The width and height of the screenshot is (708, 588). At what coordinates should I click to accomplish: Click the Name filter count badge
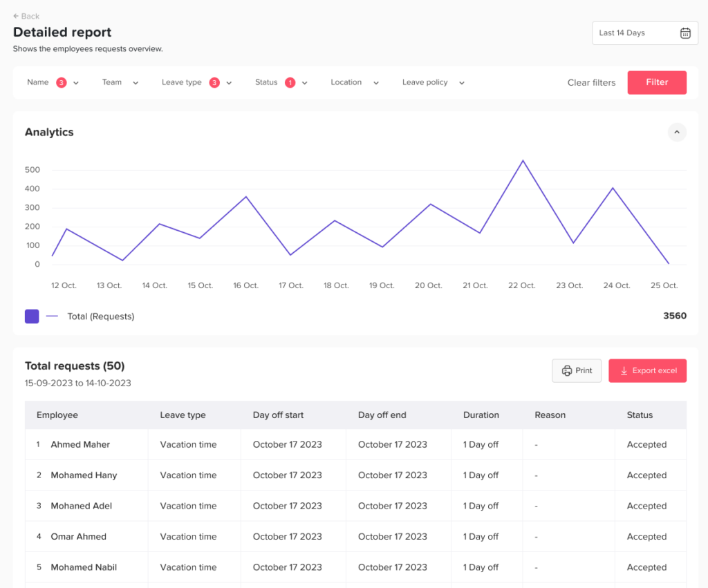[x=62, y=83]
